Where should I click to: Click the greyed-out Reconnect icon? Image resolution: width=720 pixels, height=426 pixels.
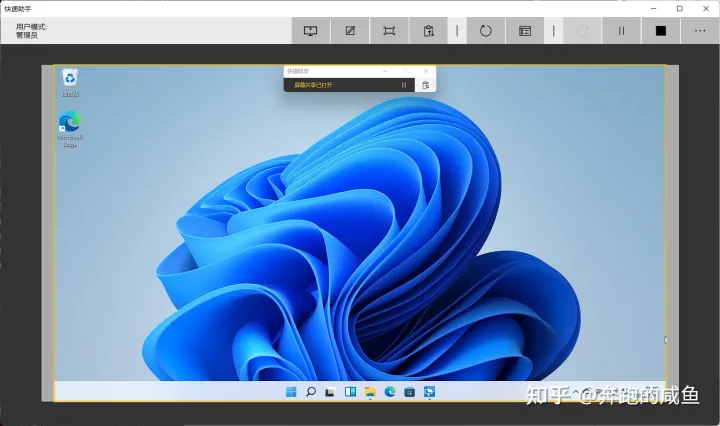(582, 31)
